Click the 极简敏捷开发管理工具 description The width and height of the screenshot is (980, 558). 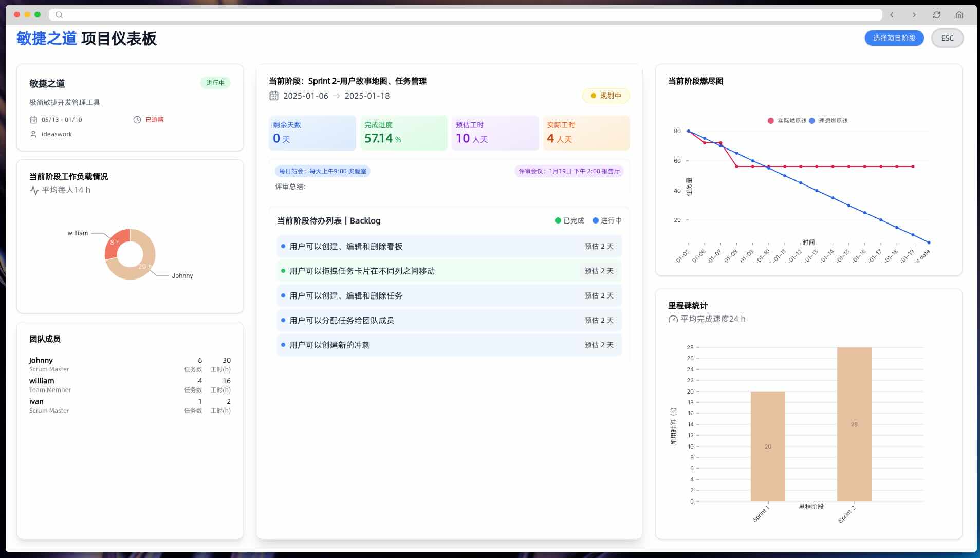coord(64,102)
